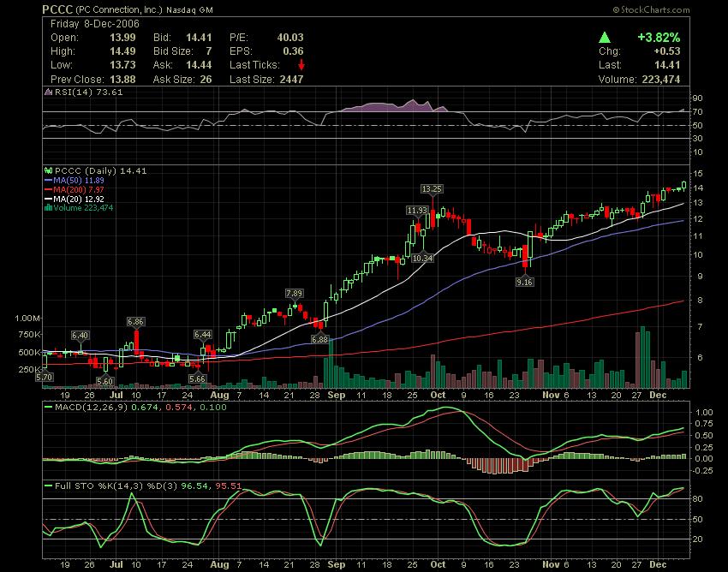Click the 11.93 price label
This screenshot has height=572, width=728.
pos(417,211)
